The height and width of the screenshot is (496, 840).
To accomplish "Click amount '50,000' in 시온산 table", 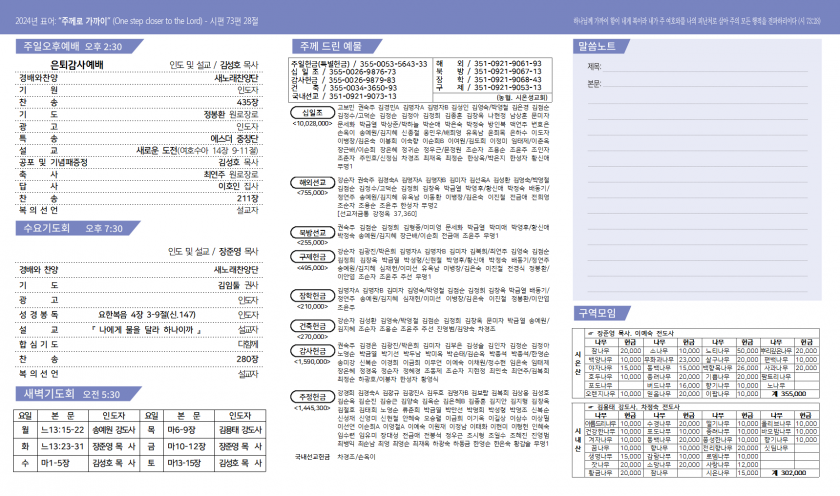I will click(x=747, y=351).
